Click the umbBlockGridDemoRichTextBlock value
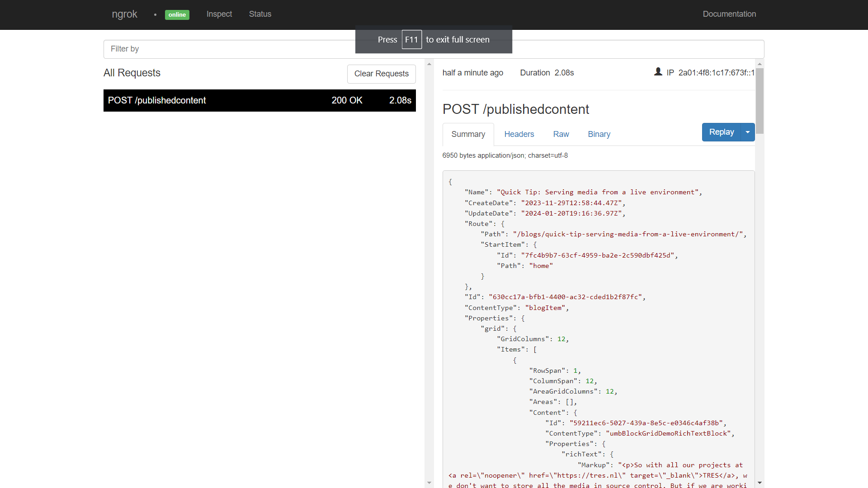The height and width of the screenshot is (488, 868). (668, 433)
